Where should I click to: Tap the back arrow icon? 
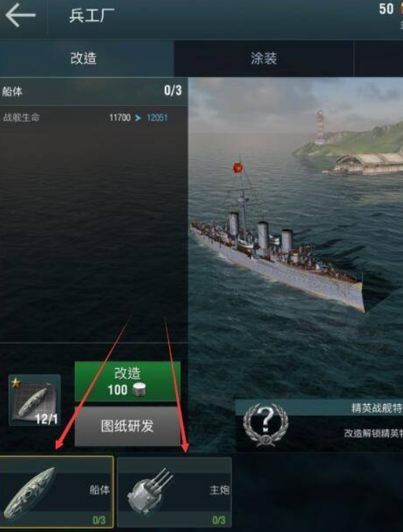[x=21, y=15]
